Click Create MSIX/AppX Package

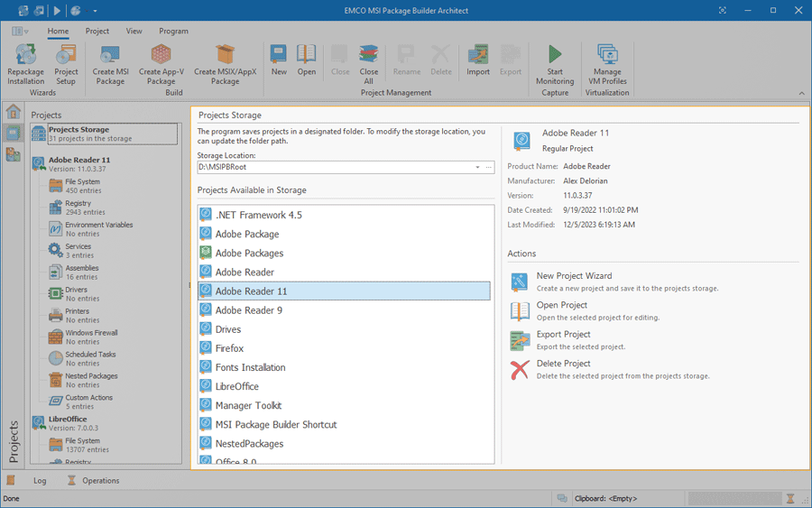[226, 64]
